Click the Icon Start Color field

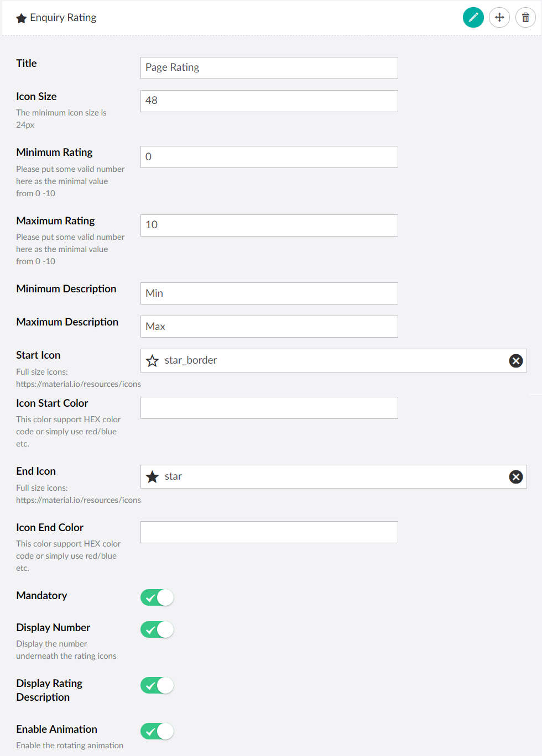click(x=269, y=408)
